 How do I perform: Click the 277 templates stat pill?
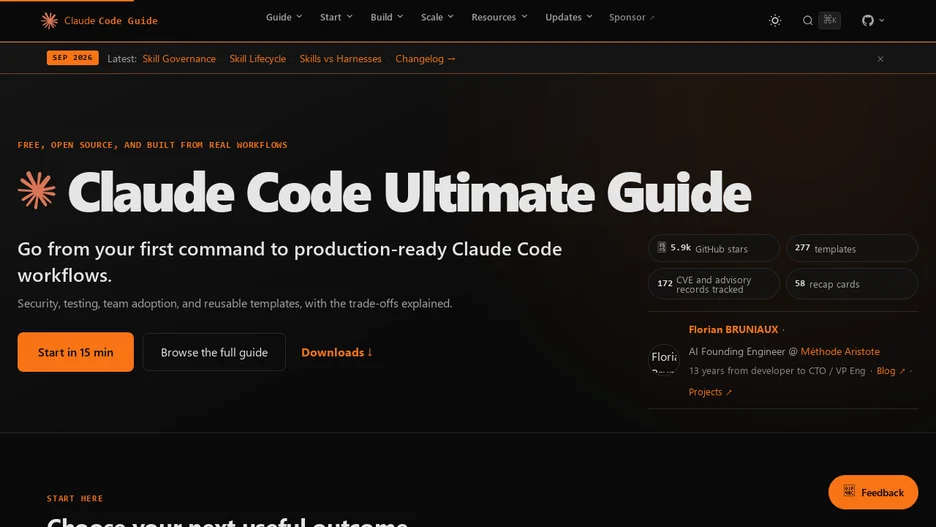pos(851,248)
